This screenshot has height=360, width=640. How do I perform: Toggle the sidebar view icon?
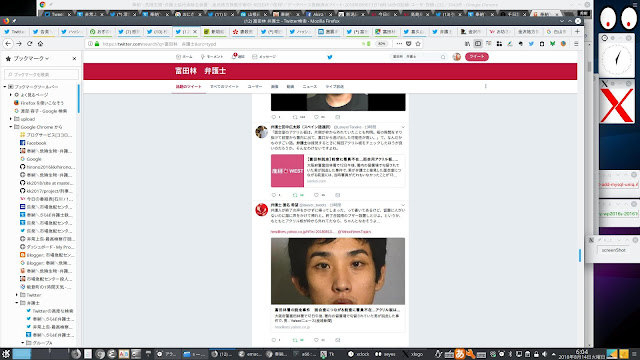pos(478,44)
